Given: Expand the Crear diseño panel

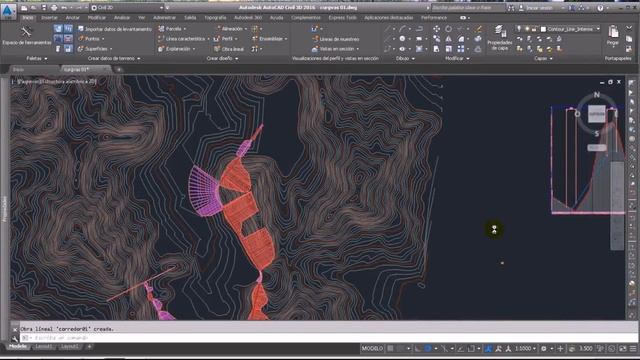Looking at the screenshot, I should tap(222, 59).
